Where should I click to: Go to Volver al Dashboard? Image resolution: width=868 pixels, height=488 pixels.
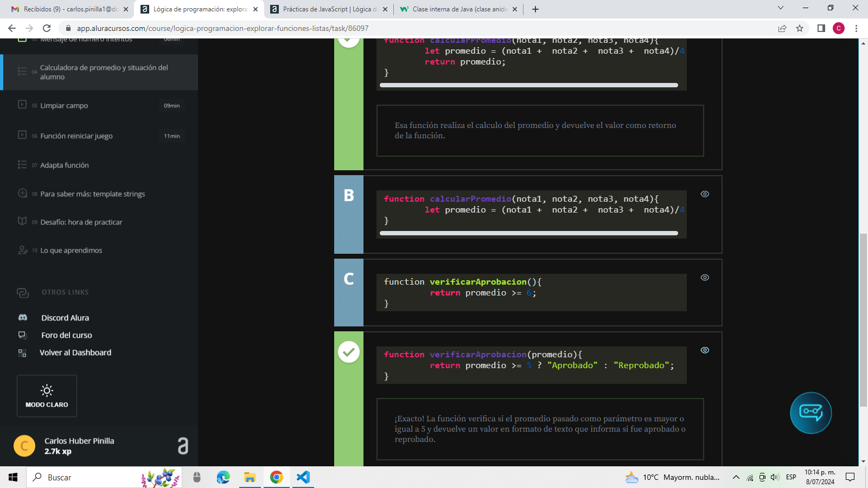point(75,352)
